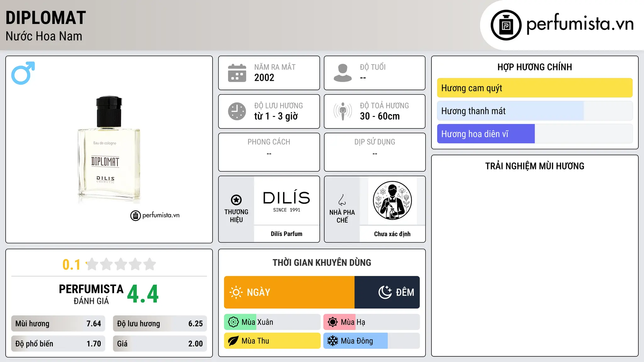Click the Độ lưu hương 6.25 score row
This screenshot has width=644, height=362.
point(160,324)
